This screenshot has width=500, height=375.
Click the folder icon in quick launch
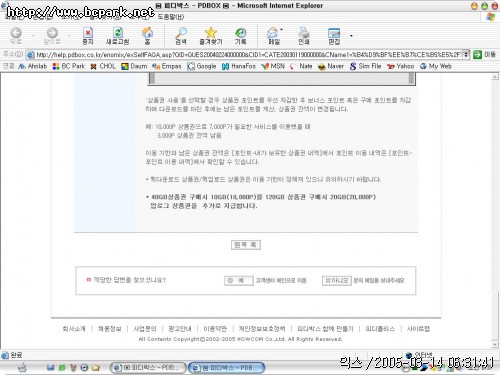pos(96,368)
